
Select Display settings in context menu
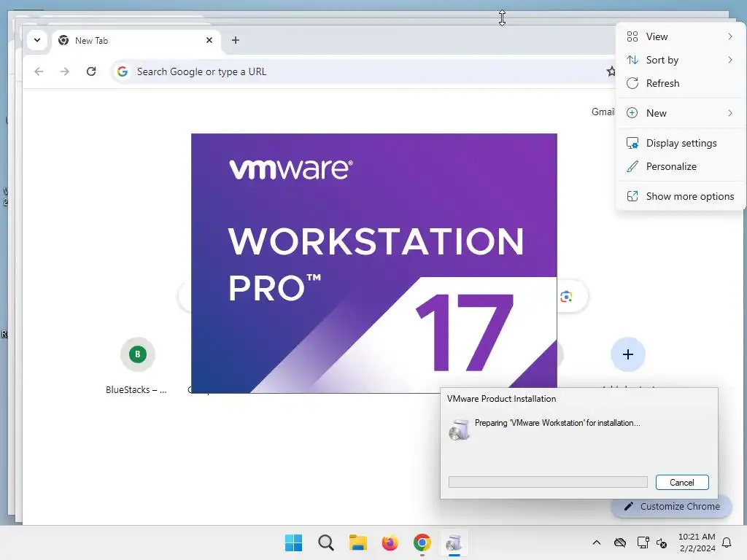tap(680, 144)
